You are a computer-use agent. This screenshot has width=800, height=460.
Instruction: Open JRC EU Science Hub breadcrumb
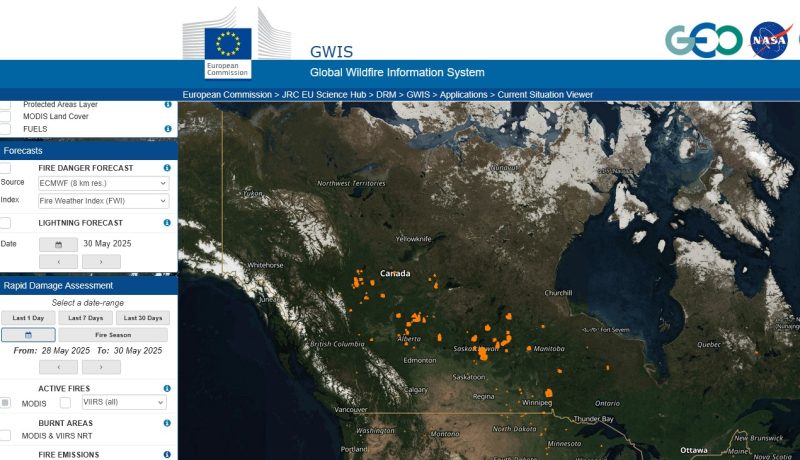[324, 94]
